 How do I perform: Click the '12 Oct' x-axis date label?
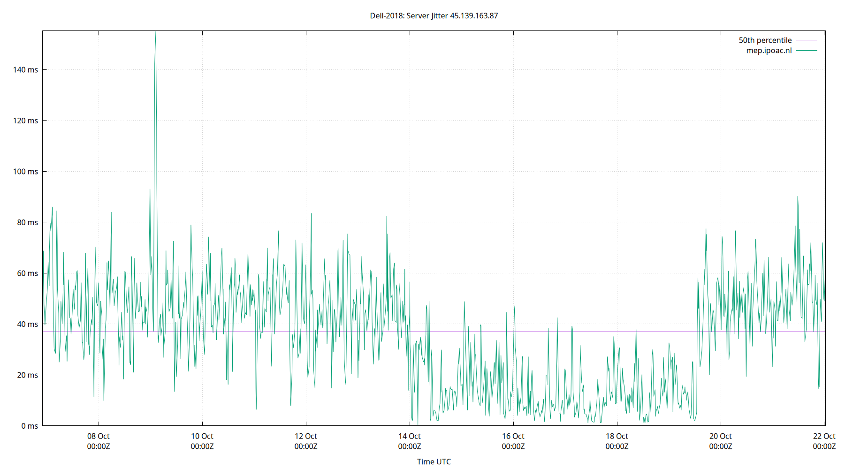[306, 436]
